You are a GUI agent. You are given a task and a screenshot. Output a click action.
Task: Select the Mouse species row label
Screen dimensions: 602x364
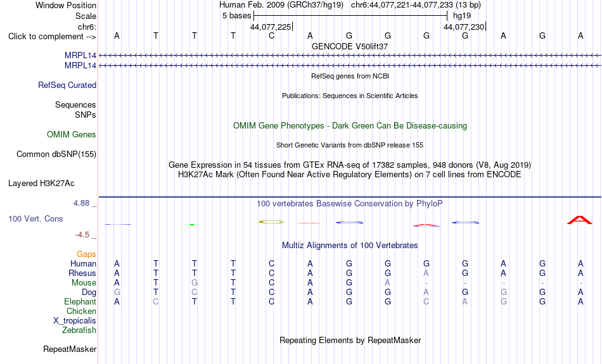[84, 283]
